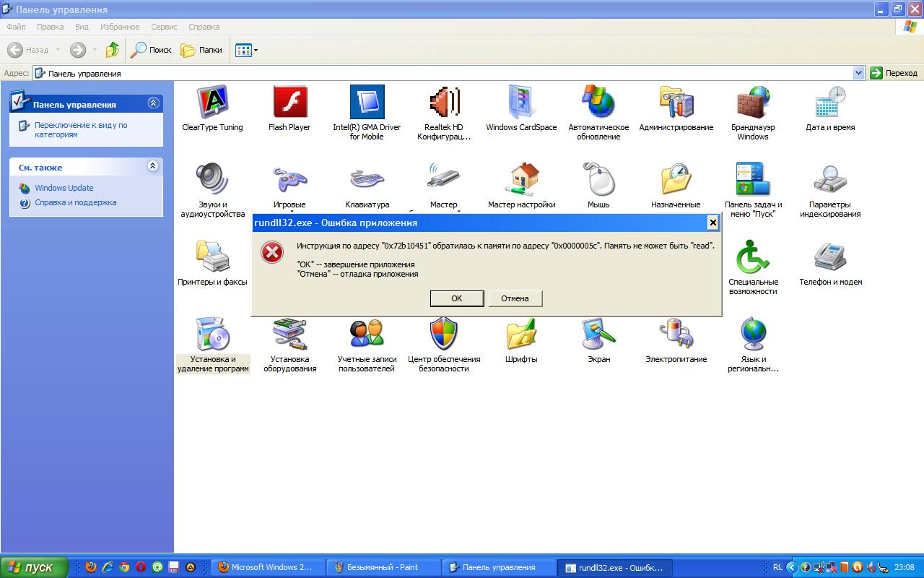Open the Файл menu
This screenshot has height=578, width=924.
coord(16,27)
